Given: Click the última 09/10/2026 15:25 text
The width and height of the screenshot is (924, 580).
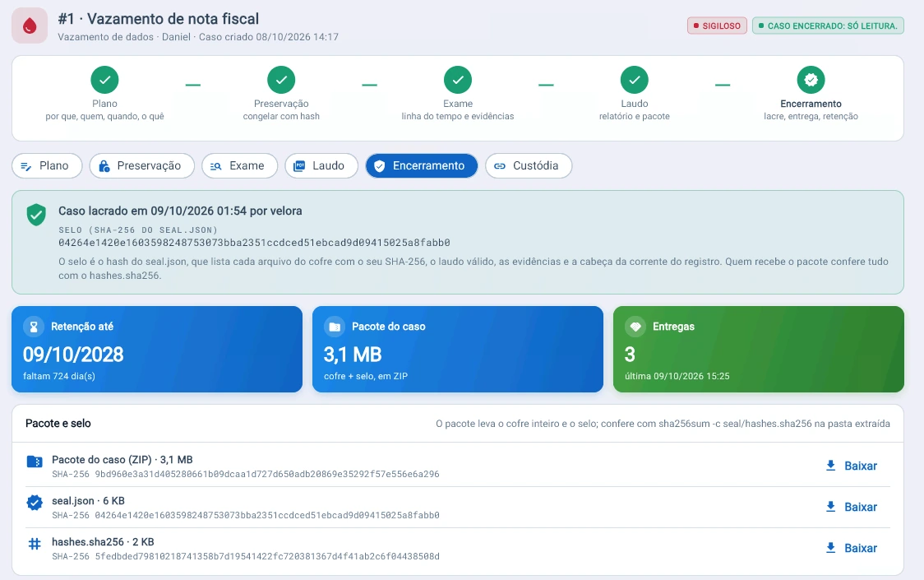Looking at the screenshot, I should pyautogui.click(x=677, y=376).
